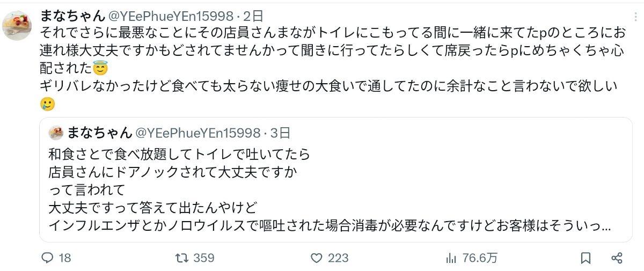Open まなちゃん display name on main tweet
The height and width of the screenshot is (271, 644).
coord(72,16)
